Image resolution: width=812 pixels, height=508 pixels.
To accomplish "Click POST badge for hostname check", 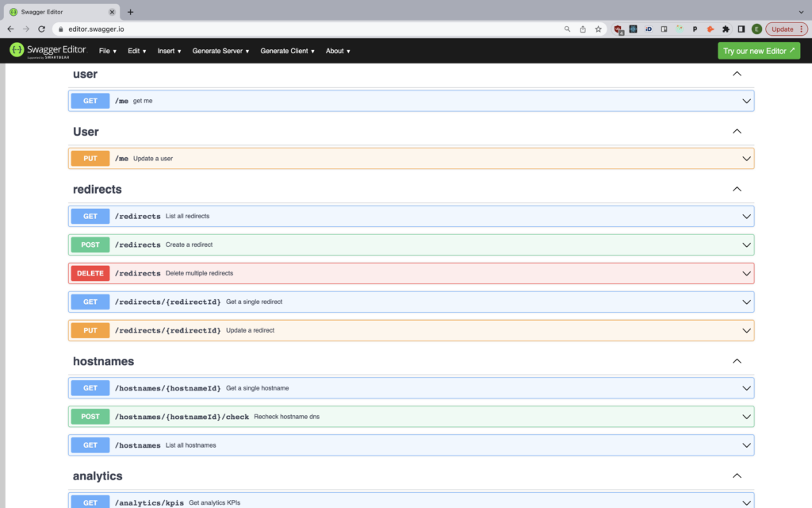I will [x=90, y=417].
